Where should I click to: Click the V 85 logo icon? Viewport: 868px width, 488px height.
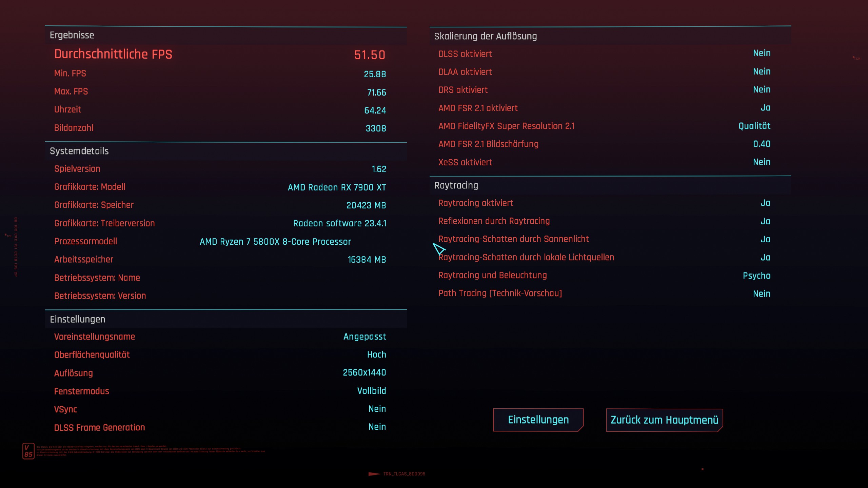(x=28, y=451)
